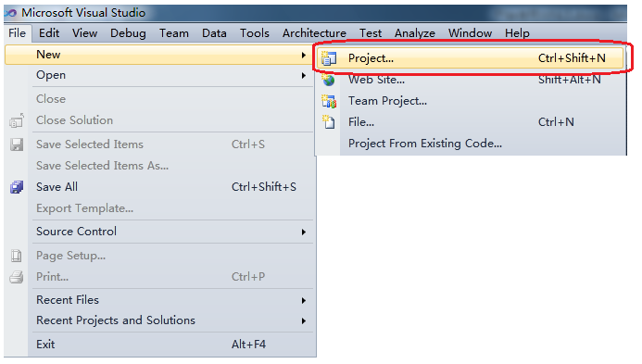Image resolution: width=642 pixels, height=364 pixels.
Task: Click the Print printer icon
Action: coord(17,277)
